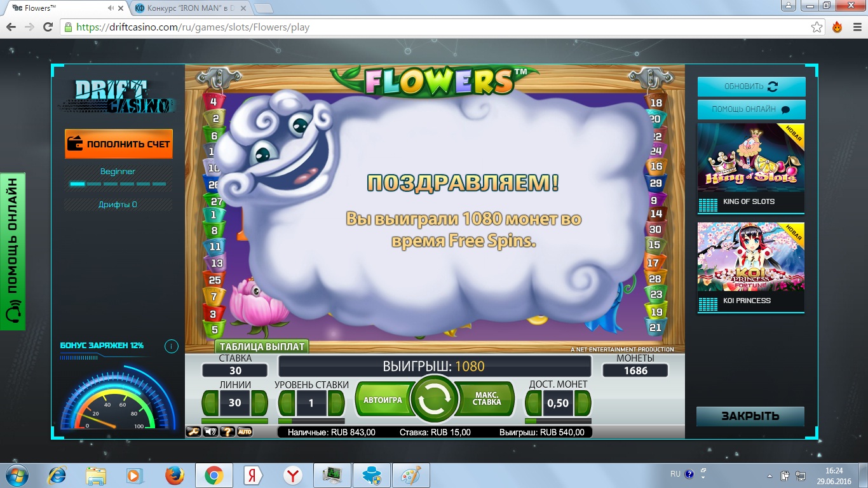Screen dimensions: 868x488
Task: Open the game help question mark icon
Action: tap(227, 431)
